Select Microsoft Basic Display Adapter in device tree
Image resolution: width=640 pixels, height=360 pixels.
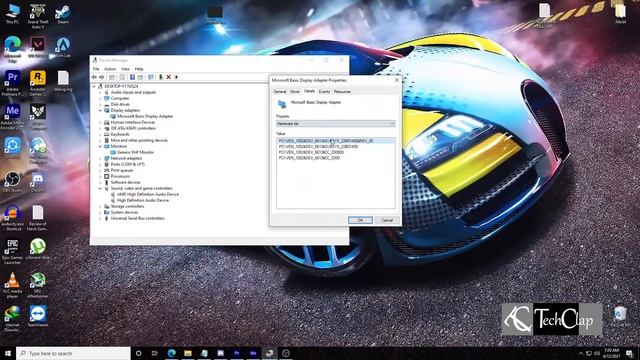point(145,116)
